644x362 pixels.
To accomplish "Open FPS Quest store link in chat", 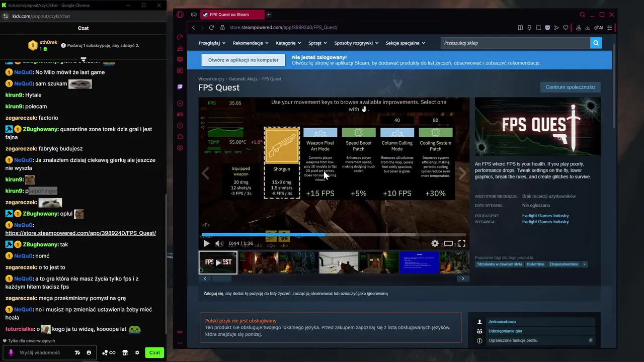I will (x=80, y=233).
